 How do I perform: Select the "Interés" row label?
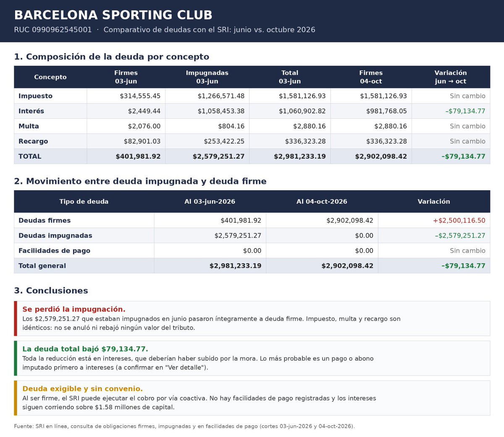tap(31, 111)
